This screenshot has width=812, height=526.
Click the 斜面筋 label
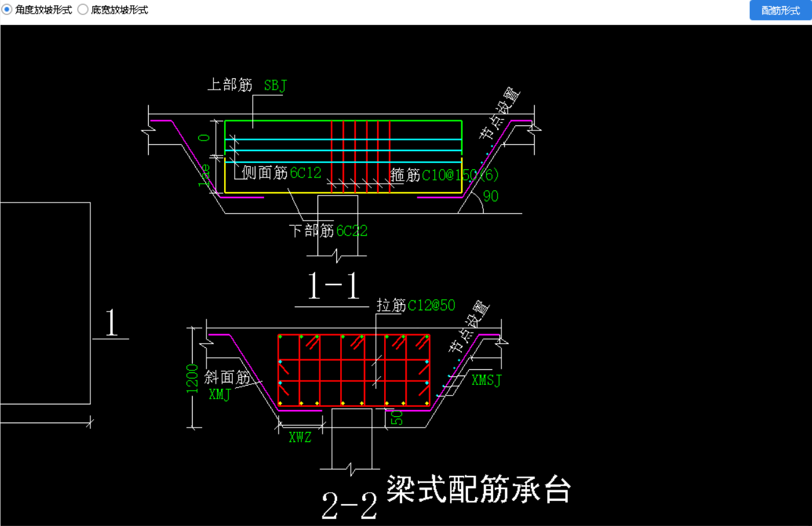[x=227, y=377]
